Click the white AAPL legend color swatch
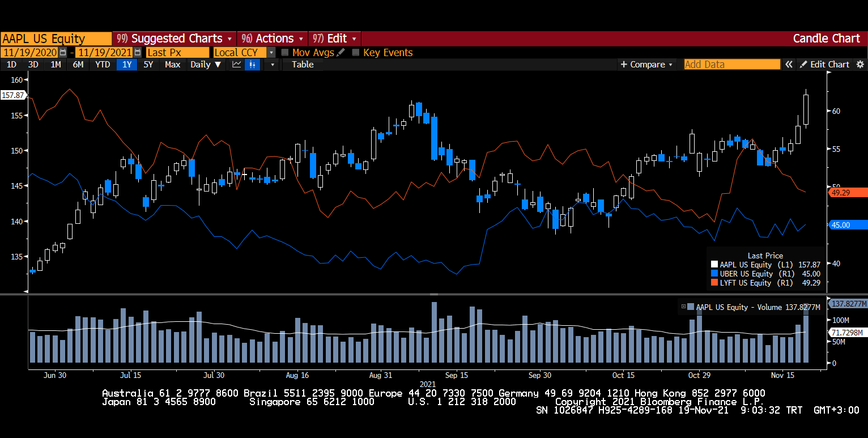The width and height of the screenshot is (868, 438). [714, 265]
